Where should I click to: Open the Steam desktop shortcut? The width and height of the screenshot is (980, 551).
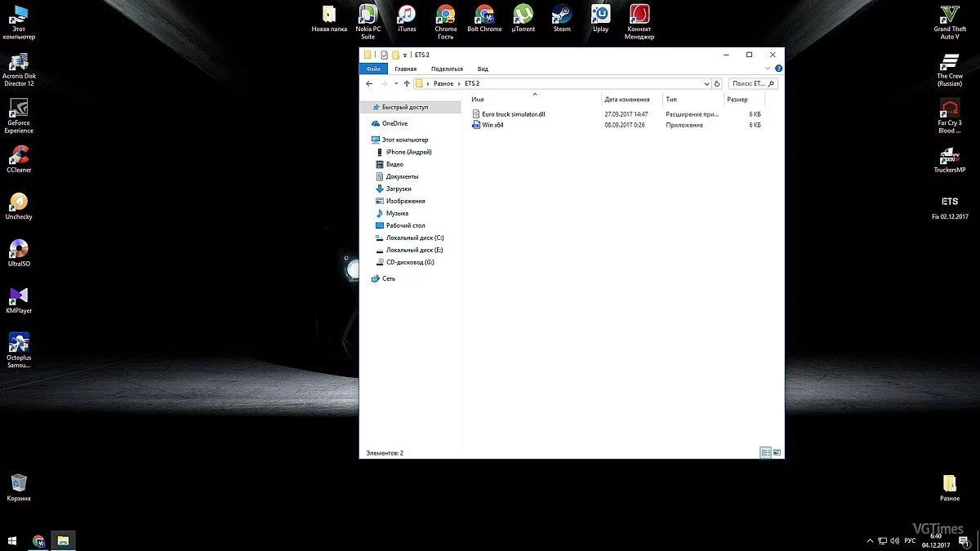[562, 15]
